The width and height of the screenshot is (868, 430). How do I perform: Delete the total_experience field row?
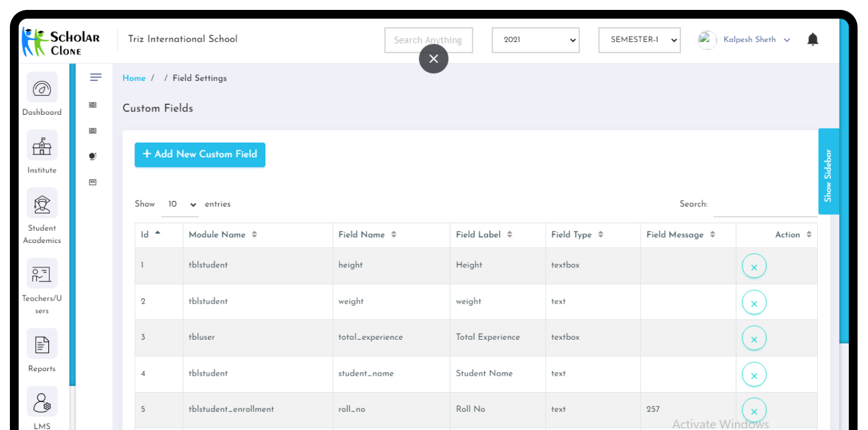click(x=754, y=339)
